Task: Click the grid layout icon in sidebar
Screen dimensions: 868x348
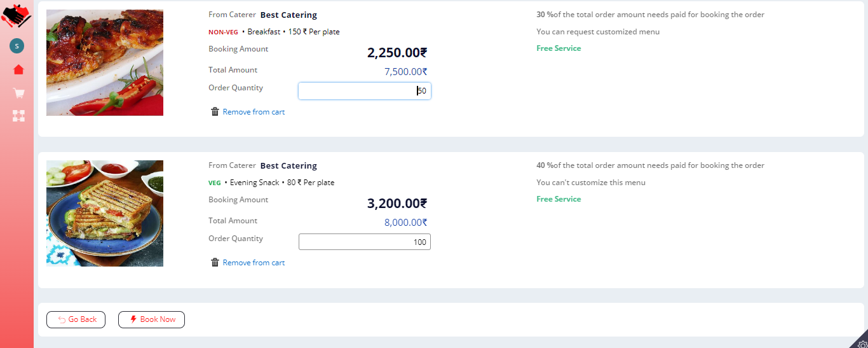Action: [x=19, y=116]
